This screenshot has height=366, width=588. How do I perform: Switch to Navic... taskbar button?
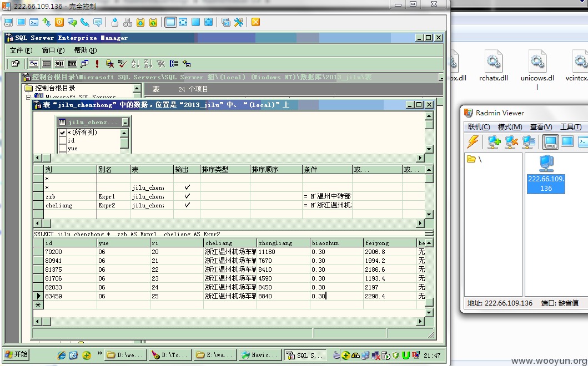pyautogui.click(x=260, y=355)
